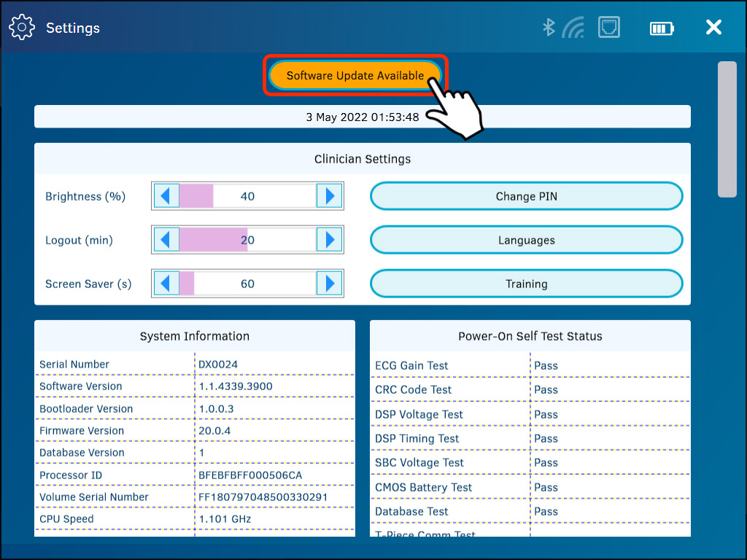Viewport: 747px width, 560px height.
Task: Click the Ethernet port icon
Action: (608, 28)
